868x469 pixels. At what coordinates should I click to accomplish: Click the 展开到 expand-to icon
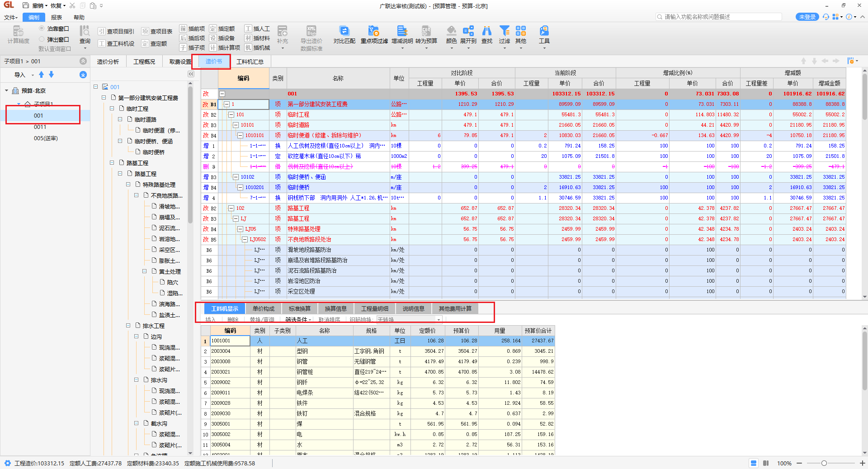click(468, 31)
